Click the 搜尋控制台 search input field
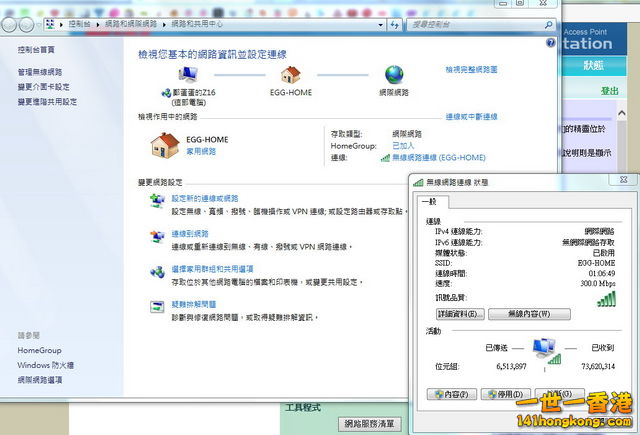This screenshot has height=435, width=640. point(480,21)
